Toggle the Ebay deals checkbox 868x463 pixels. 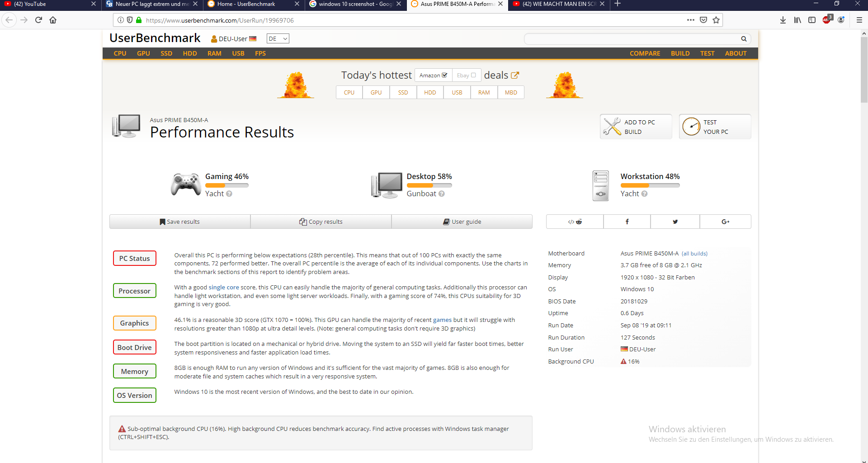466,75
